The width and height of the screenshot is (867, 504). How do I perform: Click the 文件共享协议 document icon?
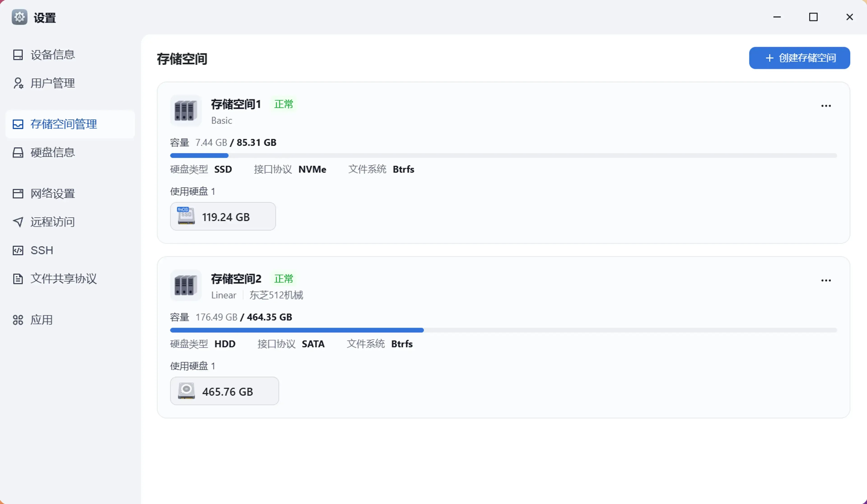click(18, 278)
